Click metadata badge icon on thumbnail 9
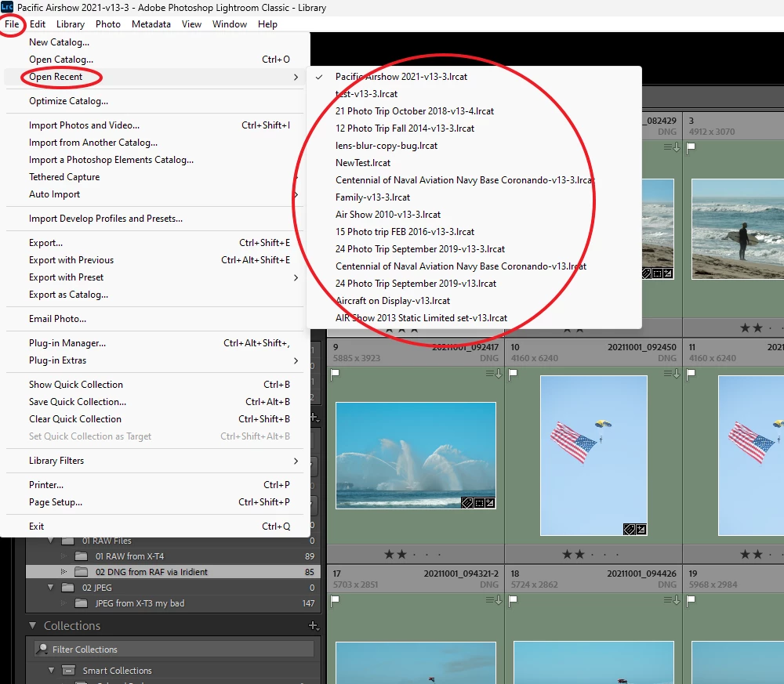 point(467,503)
